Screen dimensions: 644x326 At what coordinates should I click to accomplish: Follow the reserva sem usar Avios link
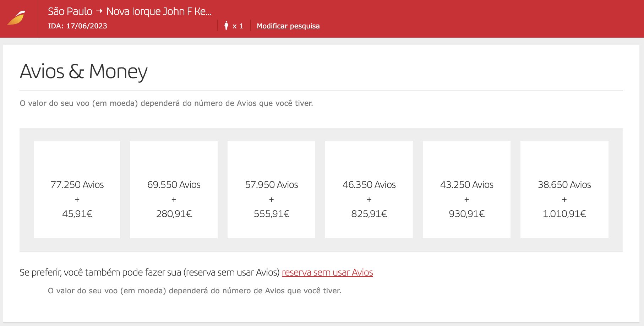(x=327, y=272)
